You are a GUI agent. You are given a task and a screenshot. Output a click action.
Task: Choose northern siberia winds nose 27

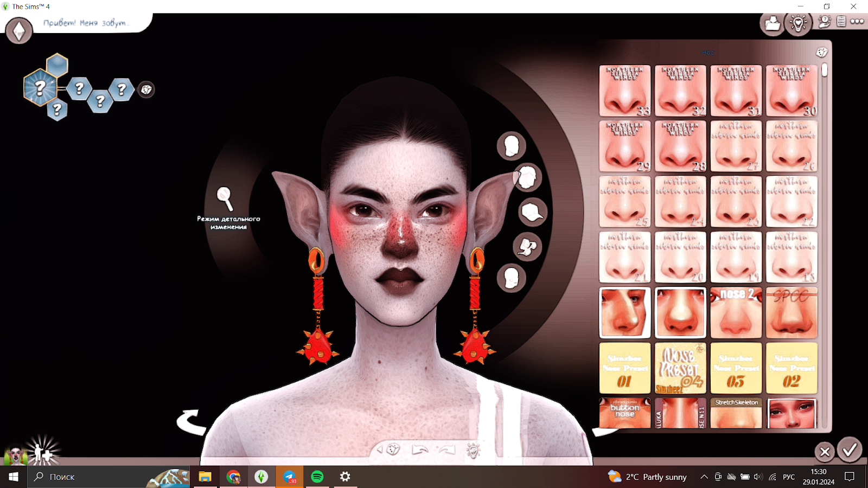[736, 146]
